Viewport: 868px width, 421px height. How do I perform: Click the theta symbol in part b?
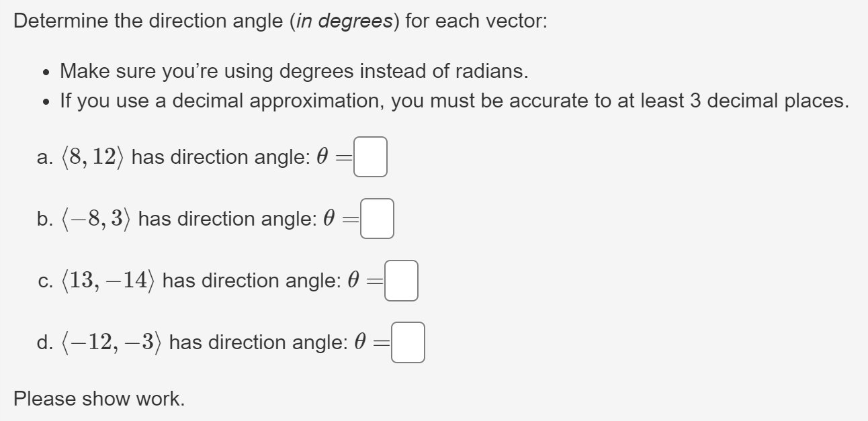click(x=329, y=218)
